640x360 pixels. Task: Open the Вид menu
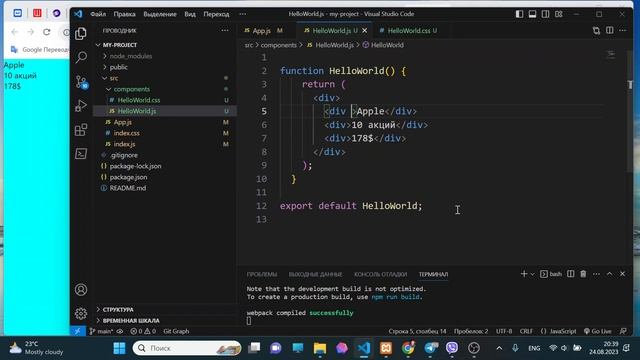pyautogui.click(x=190, y=14)
